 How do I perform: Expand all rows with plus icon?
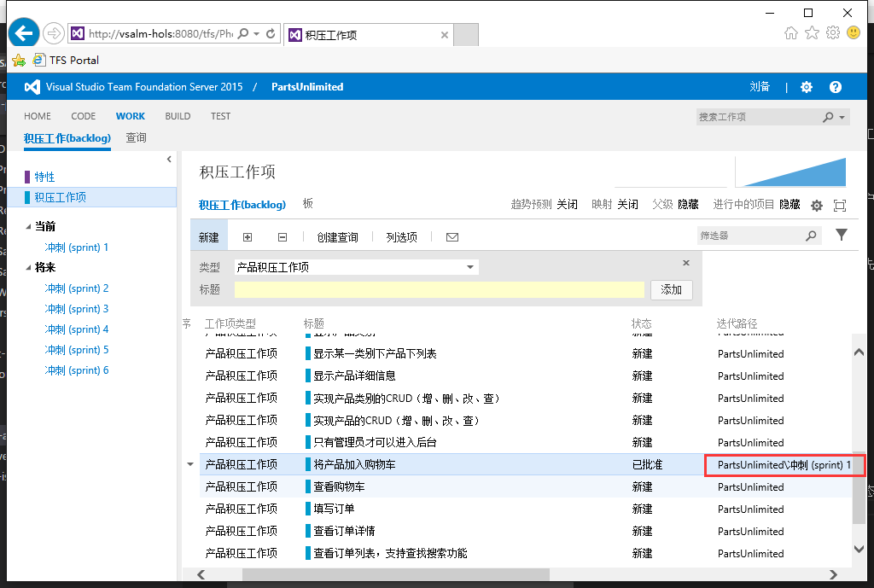(248, 237)
